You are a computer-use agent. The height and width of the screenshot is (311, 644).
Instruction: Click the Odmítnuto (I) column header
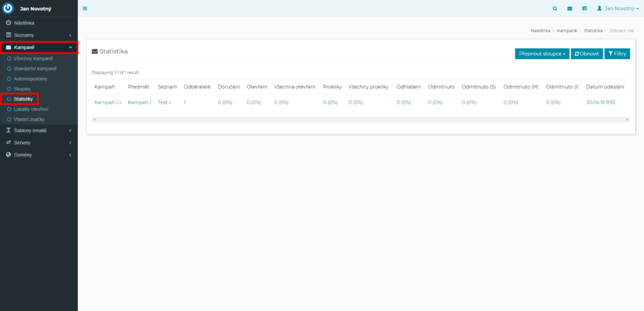click(562, 87)
